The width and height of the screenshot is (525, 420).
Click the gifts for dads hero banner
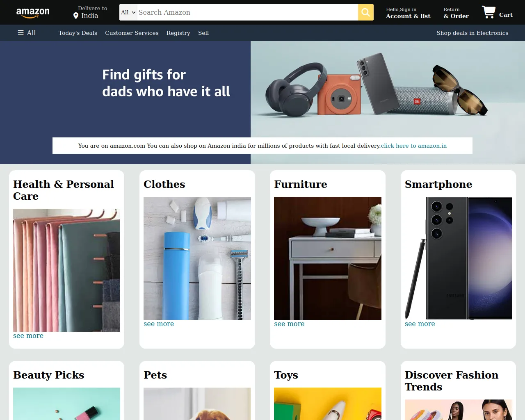click(x=262, y=103)
